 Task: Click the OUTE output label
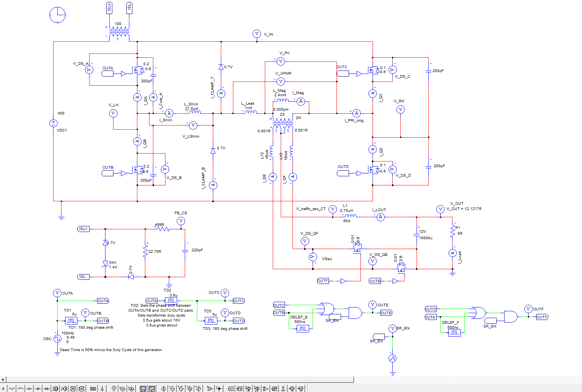click(386, 313)
